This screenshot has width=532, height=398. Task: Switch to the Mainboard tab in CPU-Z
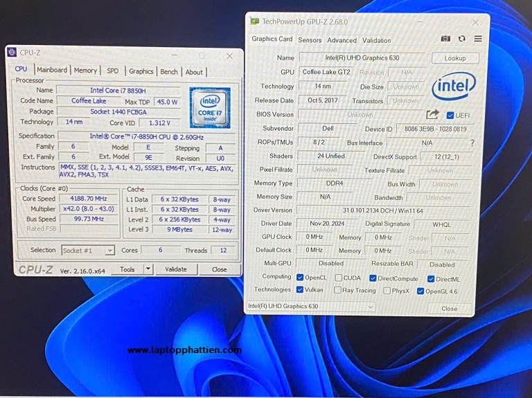coord(52,71)
